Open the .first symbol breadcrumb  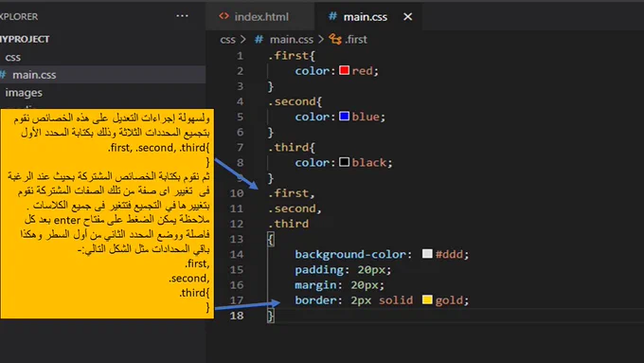point(356,40)
